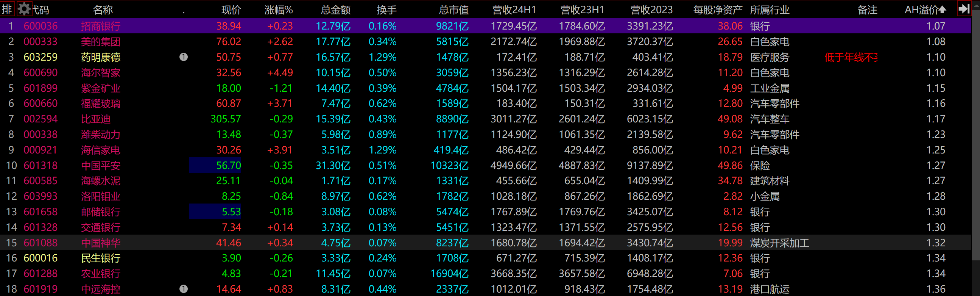The image size is (980, 296).
Task: Select the stock name 中远海控
Action: tap(100, 289)
